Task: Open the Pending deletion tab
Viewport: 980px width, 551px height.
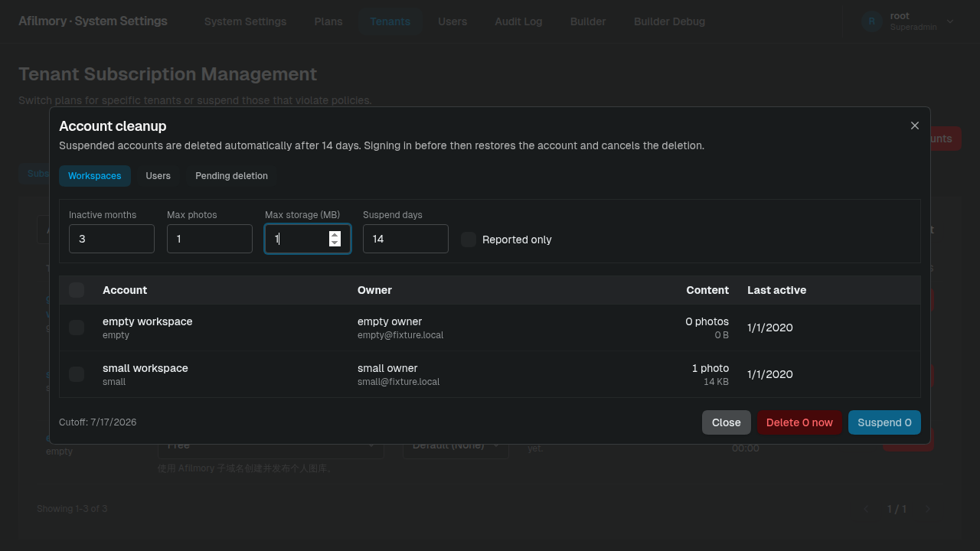Action: (231, 176)
